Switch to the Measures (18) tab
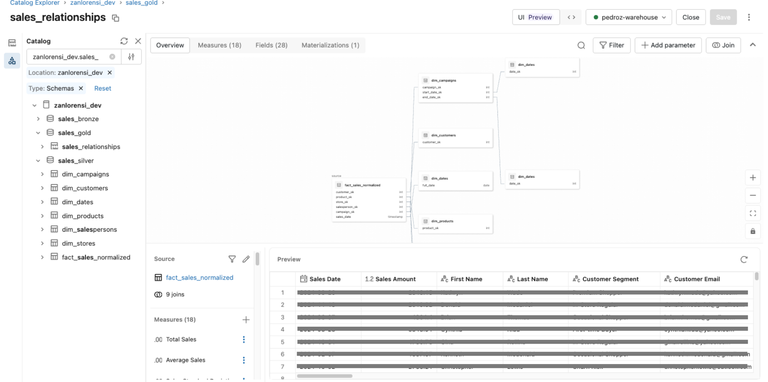Screen dimensions: 768x382 (219, 45)
